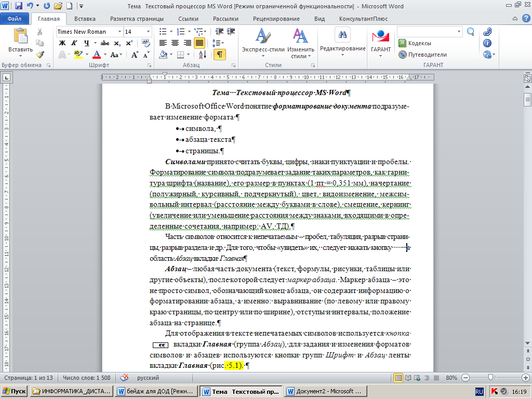Activate the Format Painter brush
Image resolution: width=532 pixels, height=399 pixels.
(40, 54)
